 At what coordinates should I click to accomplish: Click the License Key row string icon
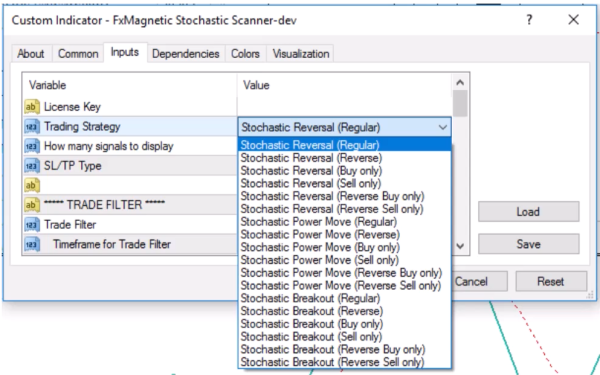point(32,107)
